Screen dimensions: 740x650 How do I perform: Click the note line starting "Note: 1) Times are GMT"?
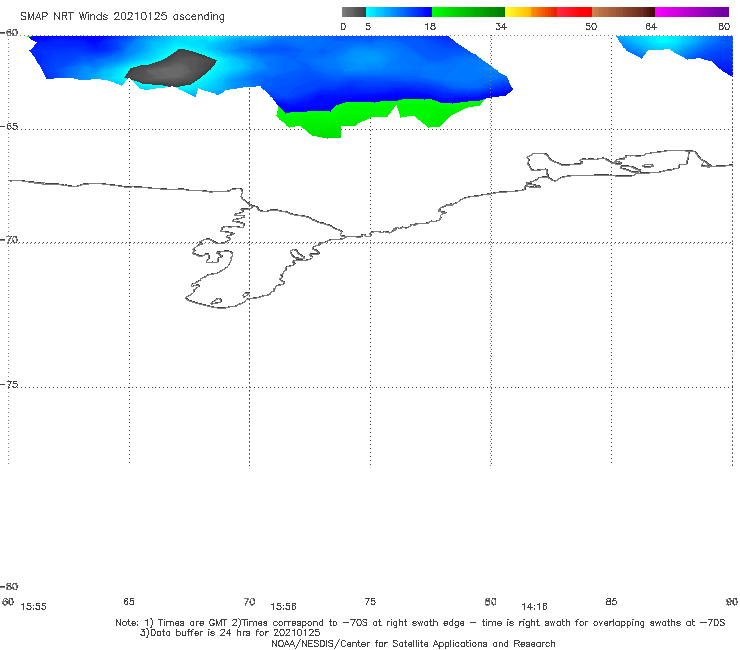tap(420, 623)
